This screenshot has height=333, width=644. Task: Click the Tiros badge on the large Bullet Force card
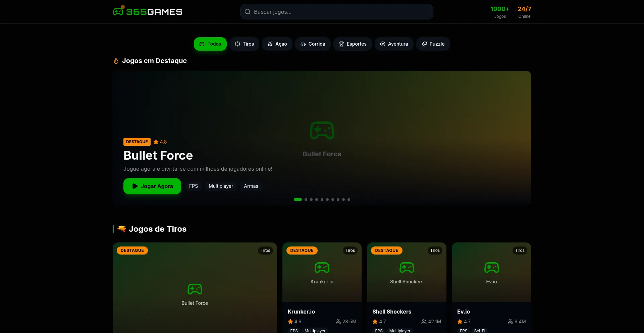coord(265,251)
